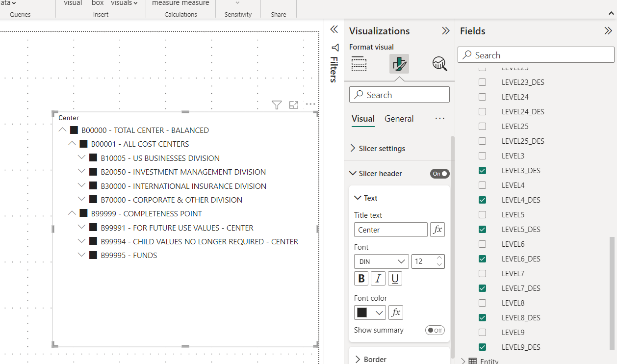Check B99999 - COMPLETENESS POINT box
Screen dimensions: 617x364
click(x=83, y=213)
